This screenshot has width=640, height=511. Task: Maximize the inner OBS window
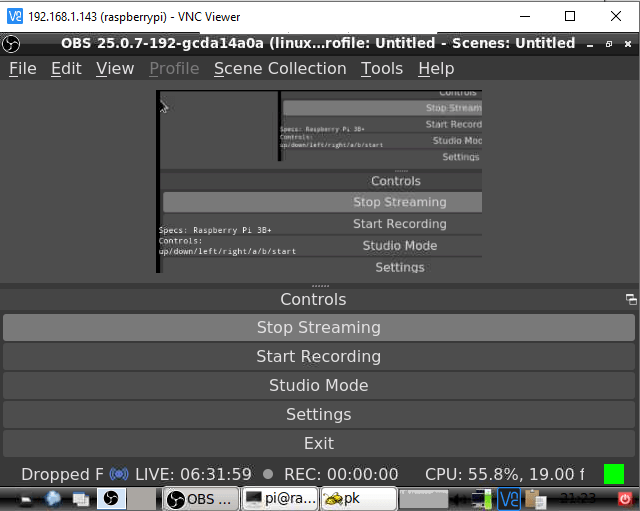point(609,44)
